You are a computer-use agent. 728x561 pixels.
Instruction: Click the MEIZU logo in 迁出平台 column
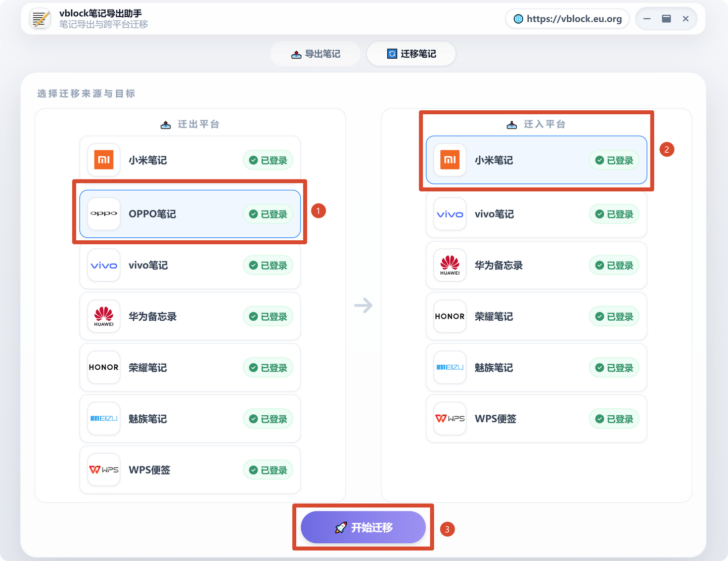[x=104, y=418]
